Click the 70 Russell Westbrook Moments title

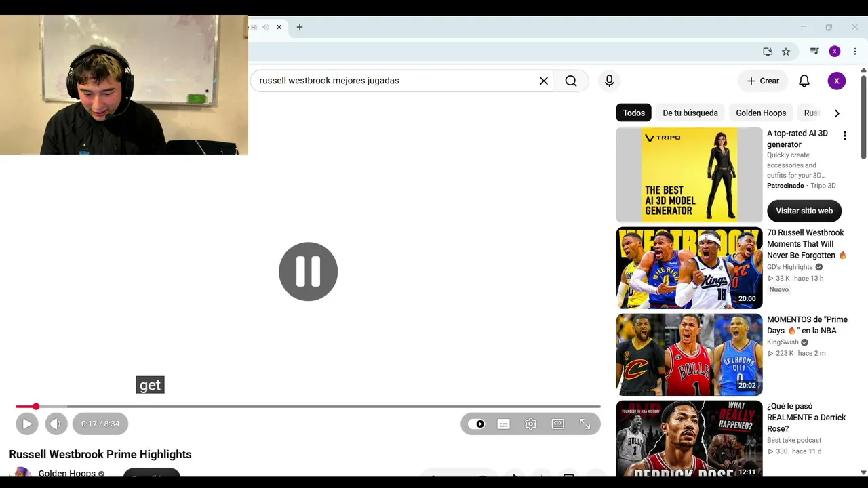point(806,244)
